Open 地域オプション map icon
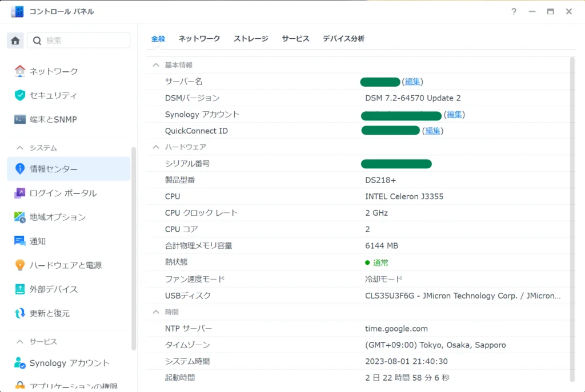 click(20, 217)
